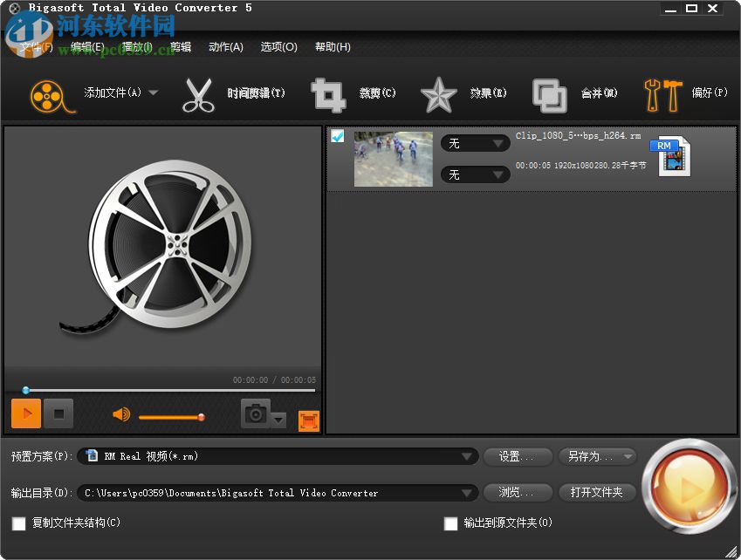
Task: Open the 帮助 menu
Action: point(332,46)
